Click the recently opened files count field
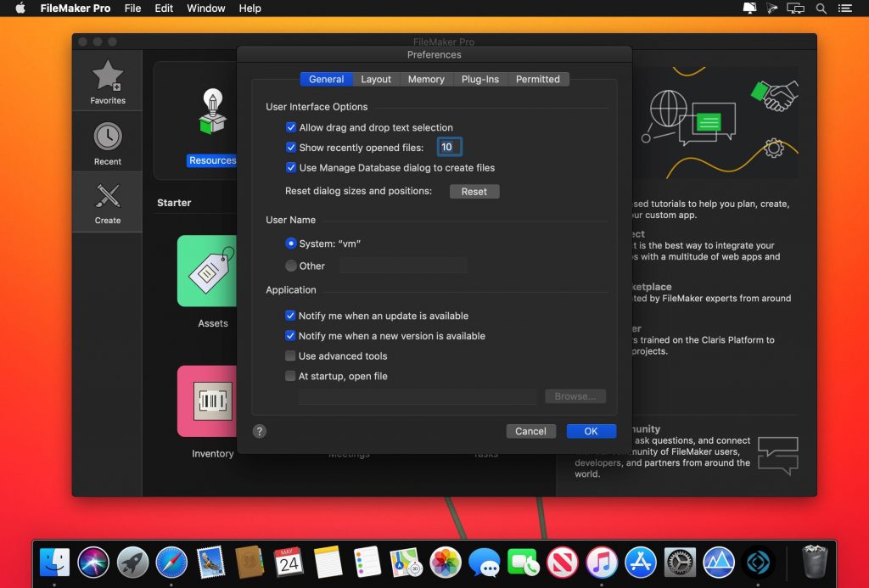The width and height of the screenshot is (869, 588). tap(448, 146)
